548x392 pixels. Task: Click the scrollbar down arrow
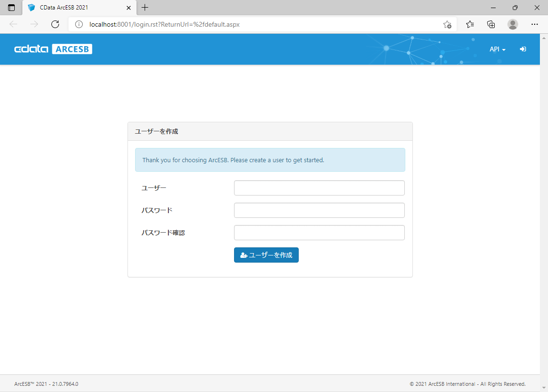pyautogui.click(x=544, y=387)
